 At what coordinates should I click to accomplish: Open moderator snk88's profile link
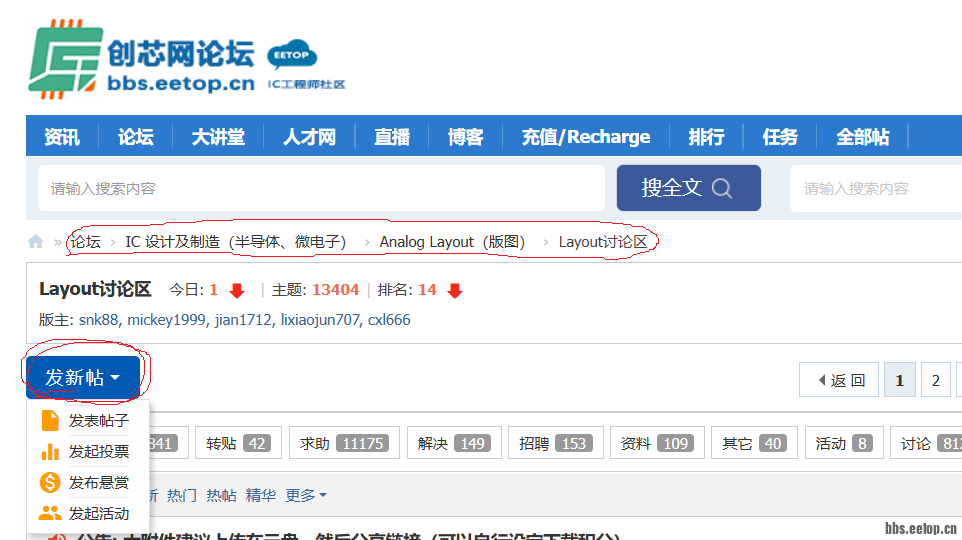coord(98,320)
